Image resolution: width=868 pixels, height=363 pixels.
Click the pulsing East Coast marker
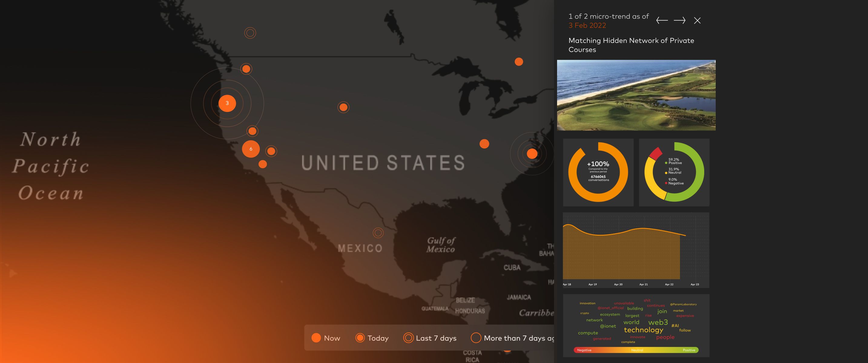point(532,154)
